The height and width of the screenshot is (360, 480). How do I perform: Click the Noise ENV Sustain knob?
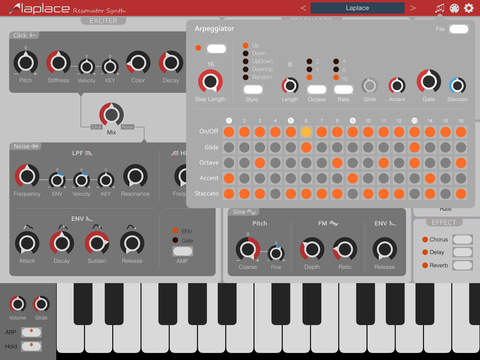[x=97, y=243]
